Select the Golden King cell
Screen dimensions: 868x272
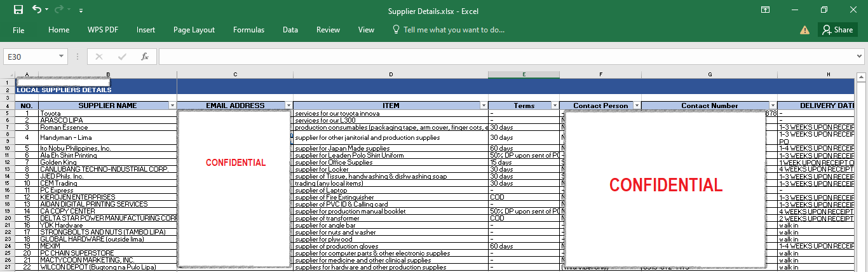pyautogui.click(x=107, y=162)
